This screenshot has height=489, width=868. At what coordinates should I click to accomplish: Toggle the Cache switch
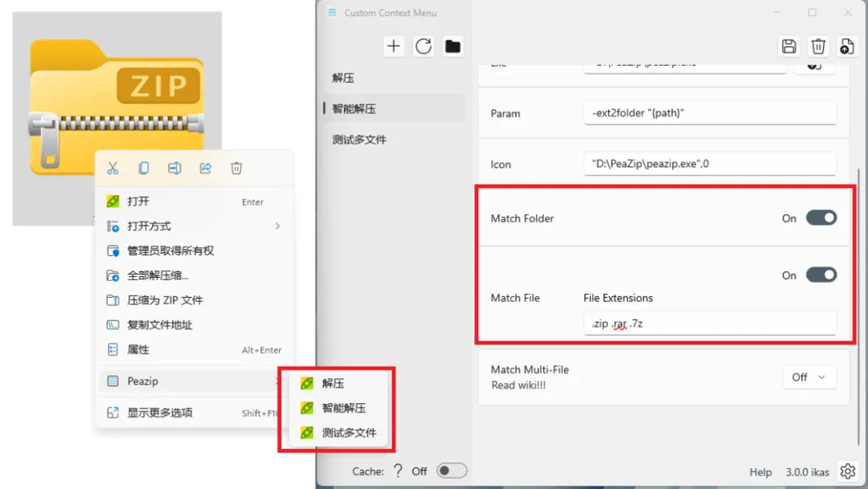pyautogui.click(x=452, y=471)
